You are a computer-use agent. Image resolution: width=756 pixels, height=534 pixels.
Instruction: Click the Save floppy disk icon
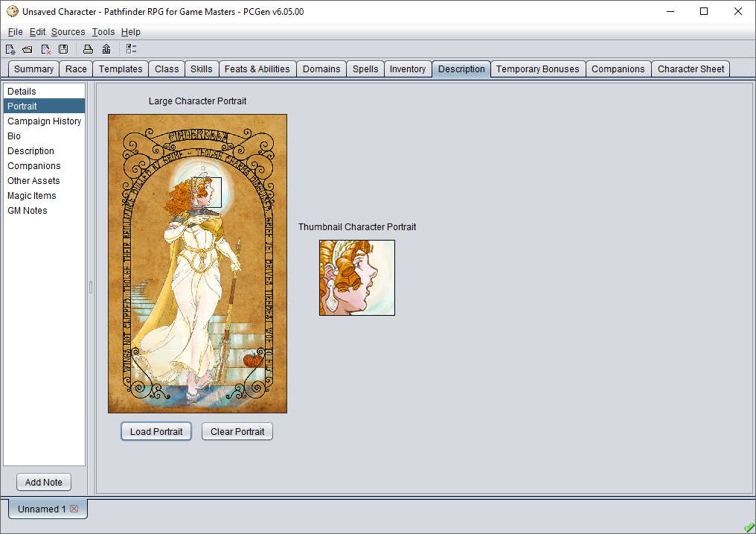63,49
